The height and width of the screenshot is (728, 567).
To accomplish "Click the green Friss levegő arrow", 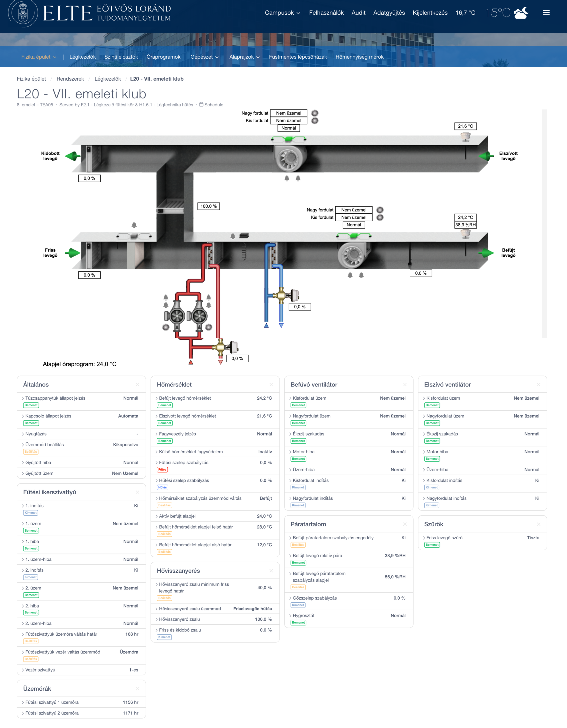I will pyautogui.click(x=73, y=253).
